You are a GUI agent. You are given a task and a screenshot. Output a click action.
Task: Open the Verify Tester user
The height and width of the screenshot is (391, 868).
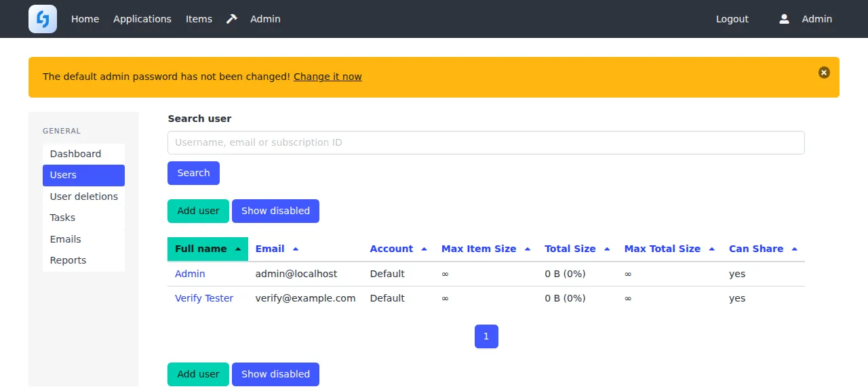click(x=204, y=298)
